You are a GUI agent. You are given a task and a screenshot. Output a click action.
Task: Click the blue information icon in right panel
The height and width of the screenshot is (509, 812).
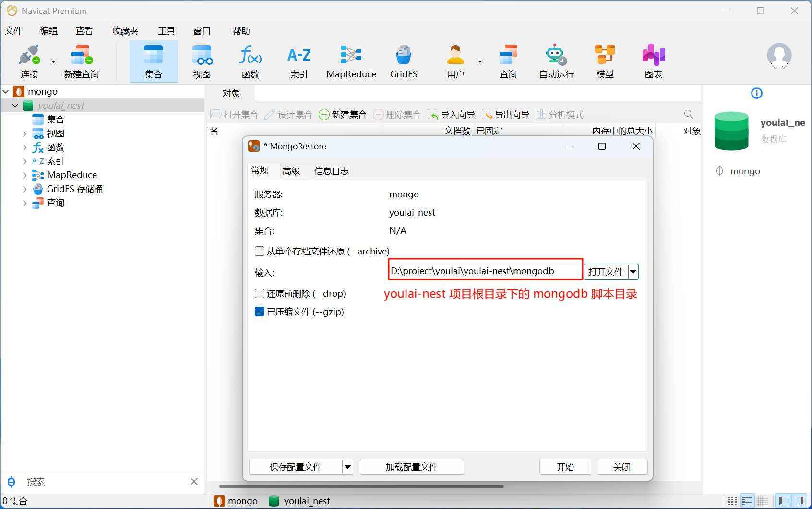757,93
